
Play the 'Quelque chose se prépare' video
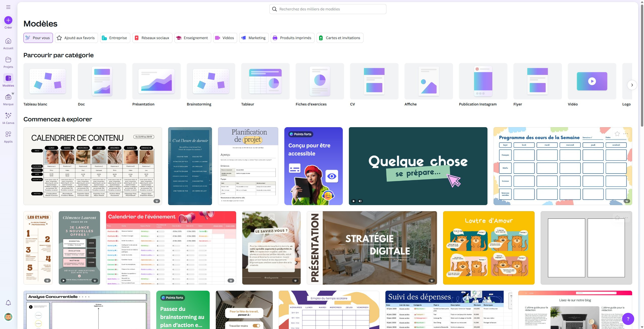tap(354, 201)
